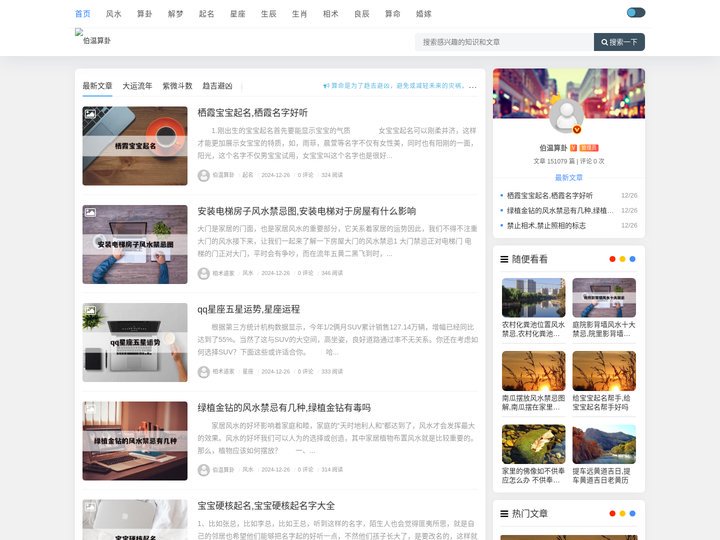
Task: Click the 搜索一下 search button
Action: point(619,42)
